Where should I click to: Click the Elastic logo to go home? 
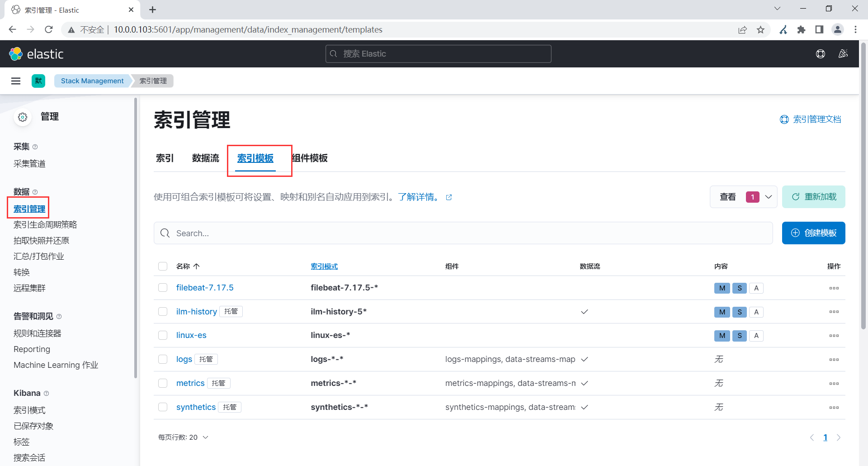pos(36,54)
